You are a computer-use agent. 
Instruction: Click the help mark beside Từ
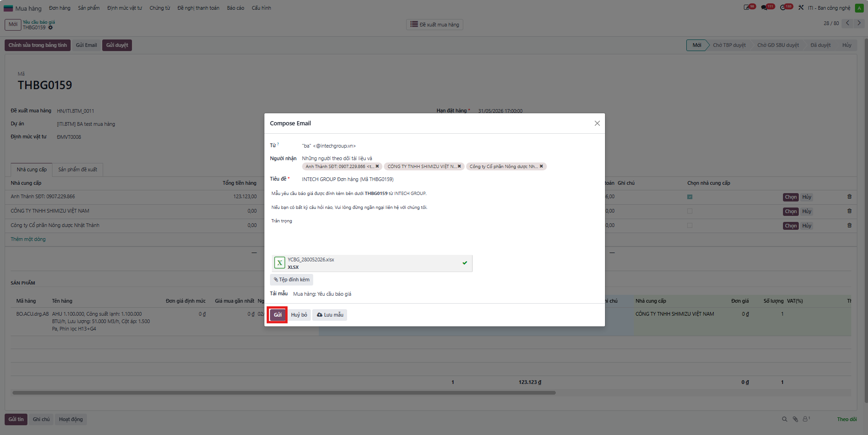pos(278,144)
